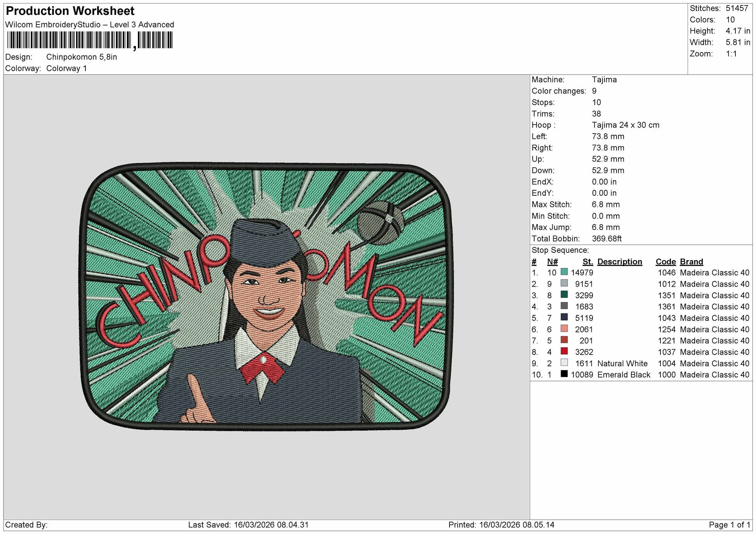Click the red swatch code 1037
This screenshot has height=534, width=756.
coord(564,351)
